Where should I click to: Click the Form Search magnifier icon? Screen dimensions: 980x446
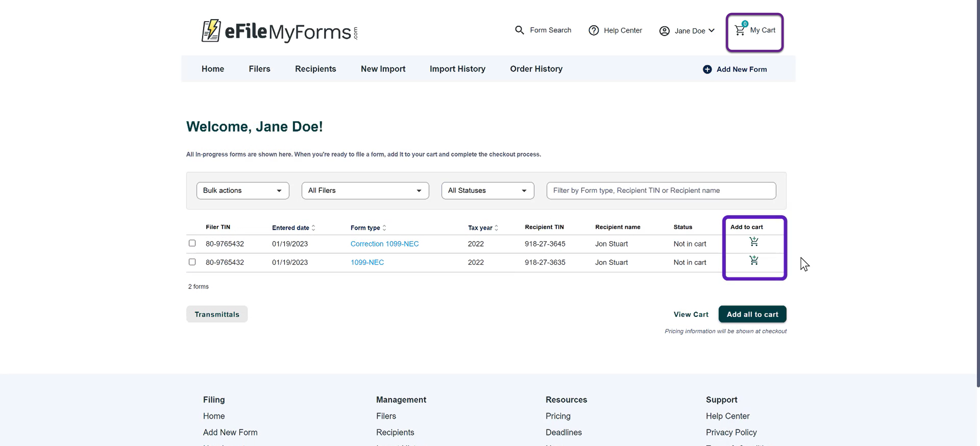click(519, 30)
